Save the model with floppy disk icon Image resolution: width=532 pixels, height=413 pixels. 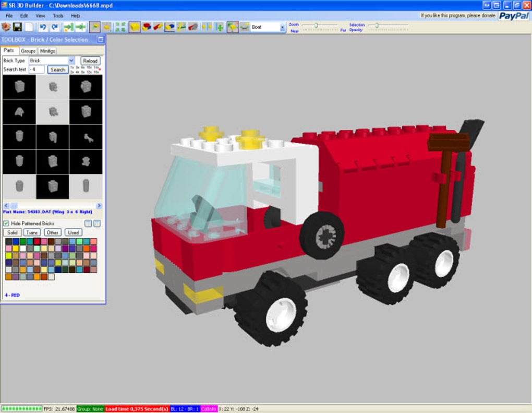click(x=17, y=27)
